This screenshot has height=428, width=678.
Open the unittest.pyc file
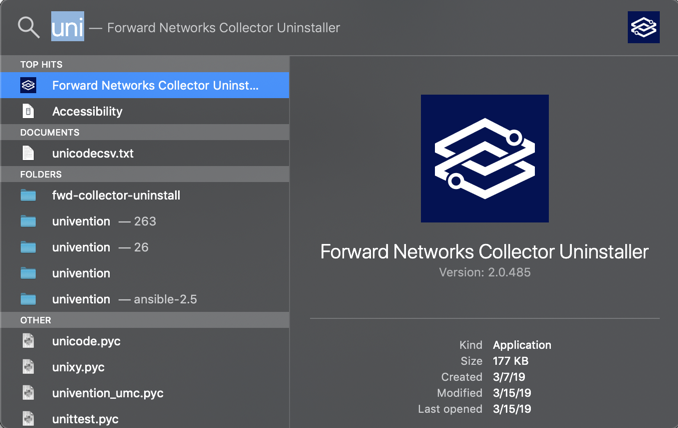pyautogui.click(x=145, y=418)
